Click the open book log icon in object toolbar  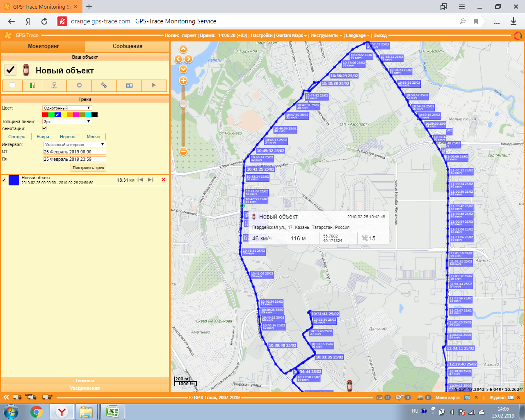click(129, 85)
